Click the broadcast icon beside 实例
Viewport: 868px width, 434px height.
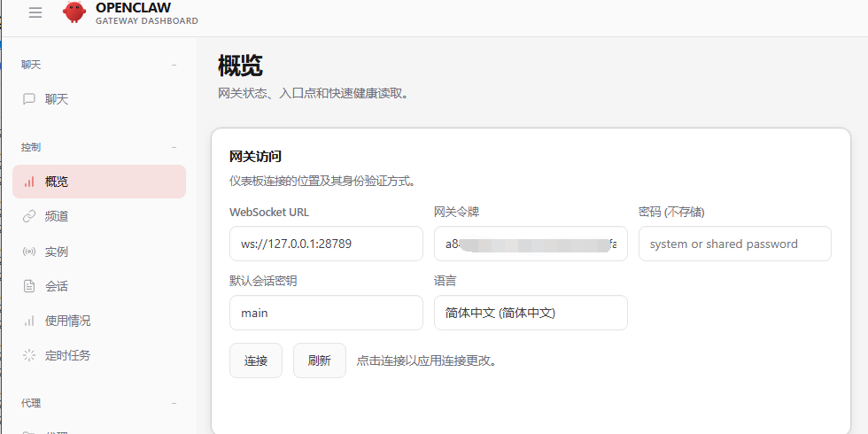coord(29,252)
